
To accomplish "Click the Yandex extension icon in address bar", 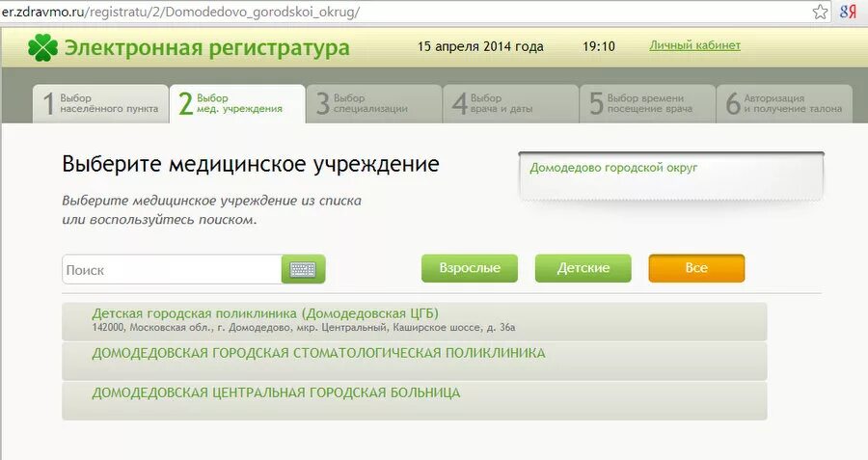I will pyautogui.click(x=848, y=12).
